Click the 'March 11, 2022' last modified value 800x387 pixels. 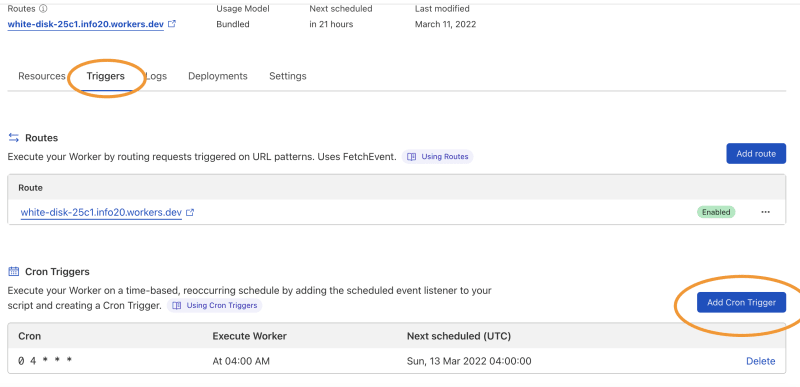(x=445, y=24)
